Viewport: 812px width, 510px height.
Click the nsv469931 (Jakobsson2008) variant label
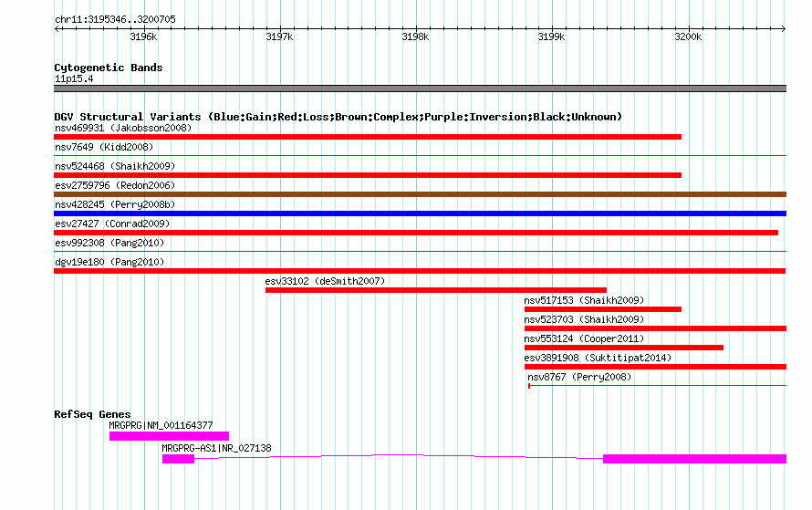point(123,128)
